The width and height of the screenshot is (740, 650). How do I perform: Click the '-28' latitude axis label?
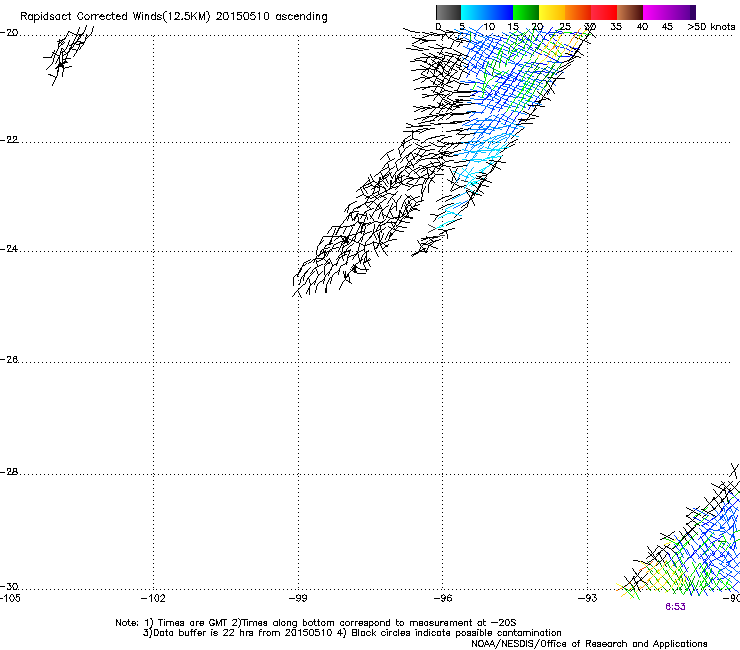coord(9,472)
